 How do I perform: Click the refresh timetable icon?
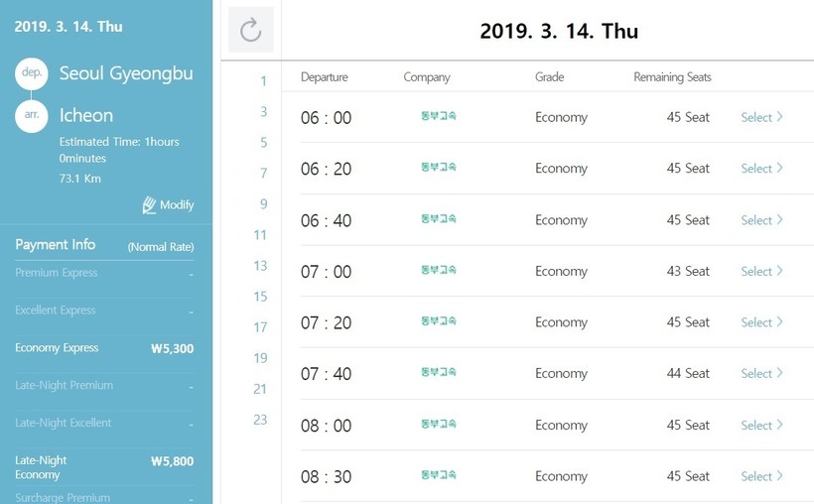tap(250, 30)
